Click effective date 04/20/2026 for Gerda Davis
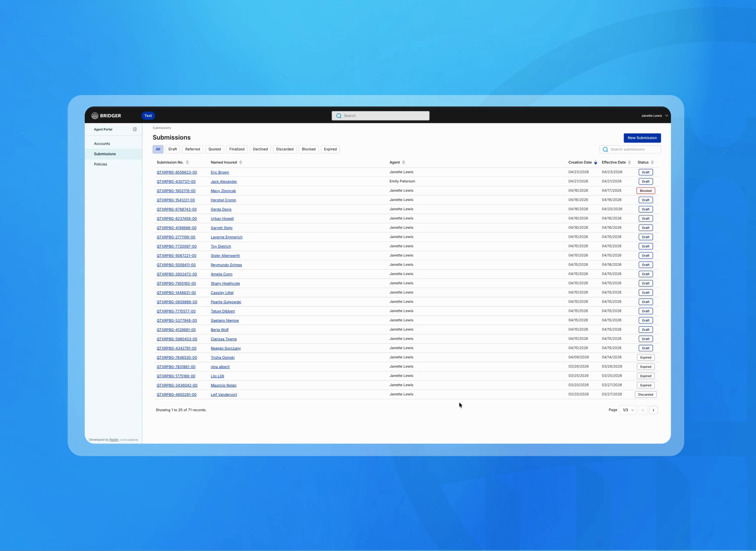The image size is (756, 551). click(612, 209)
